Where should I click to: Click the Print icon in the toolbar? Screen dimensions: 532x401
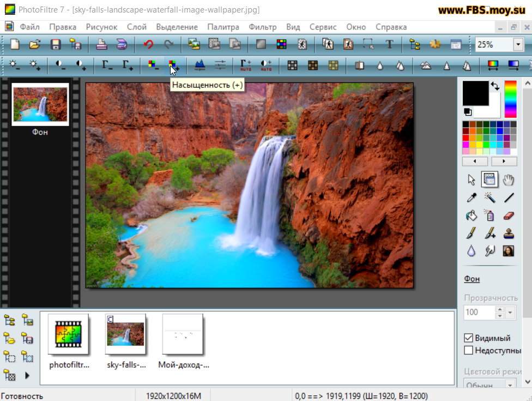(101, 44)
